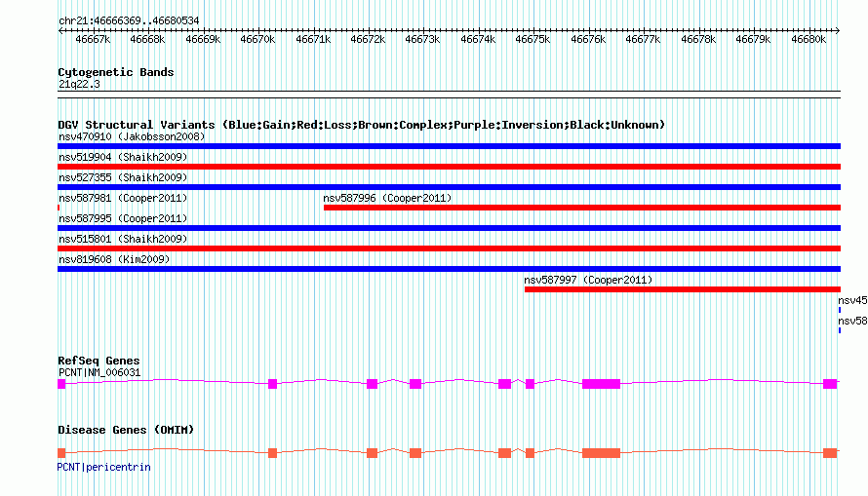Click the 46671k scale tick label
The image size is (868, 496).
(x=313, y=40)
